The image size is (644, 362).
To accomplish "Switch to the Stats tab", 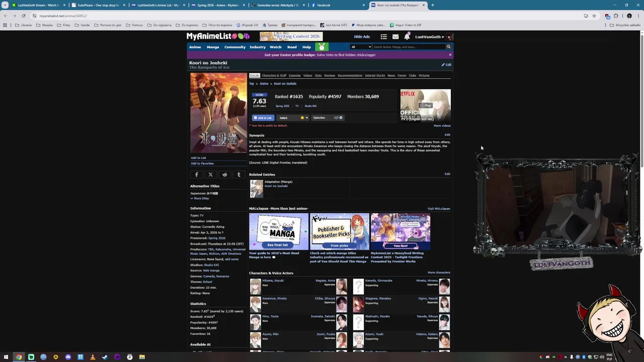I will pos(318,76).
